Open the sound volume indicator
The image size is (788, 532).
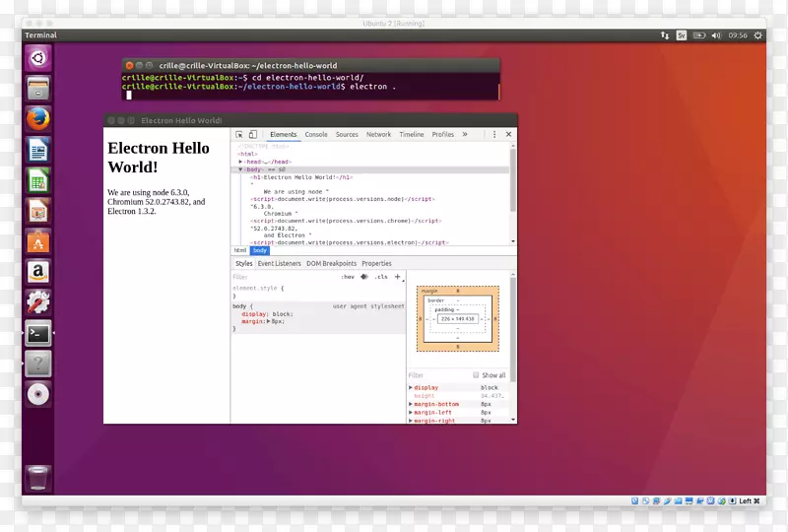tap(717, 35)
